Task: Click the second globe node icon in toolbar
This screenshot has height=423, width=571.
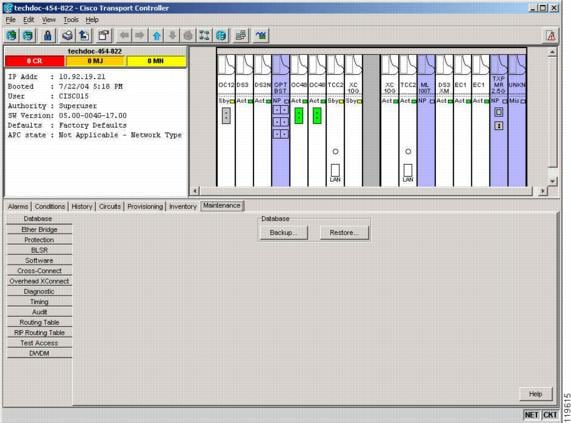Action: 28,35
